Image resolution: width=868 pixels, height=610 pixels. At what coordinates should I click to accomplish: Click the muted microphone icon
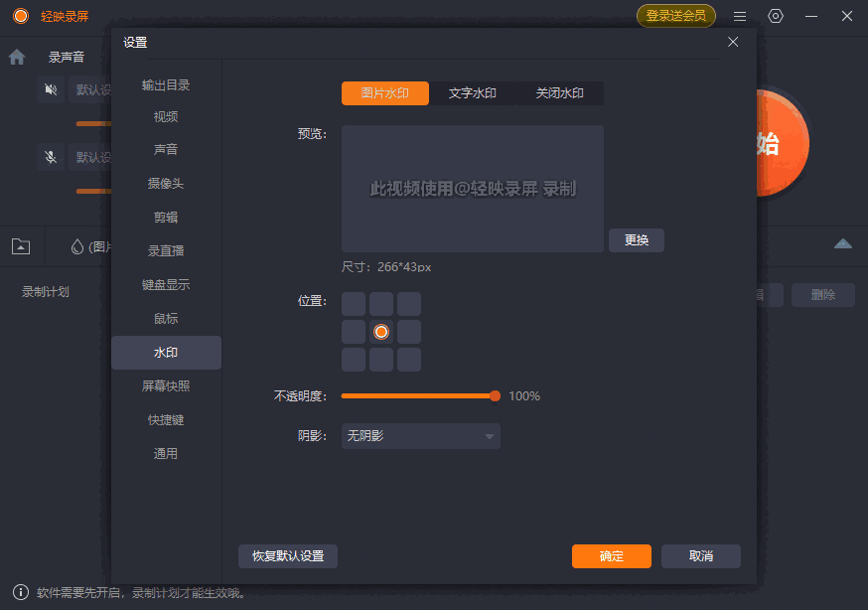pos(50,157)
